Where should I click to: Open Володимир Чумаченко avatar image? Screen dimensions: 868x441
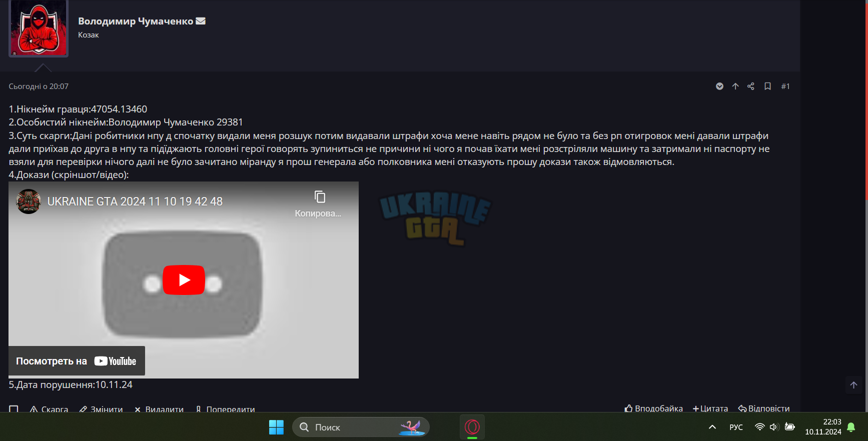[x=39, y=27]
